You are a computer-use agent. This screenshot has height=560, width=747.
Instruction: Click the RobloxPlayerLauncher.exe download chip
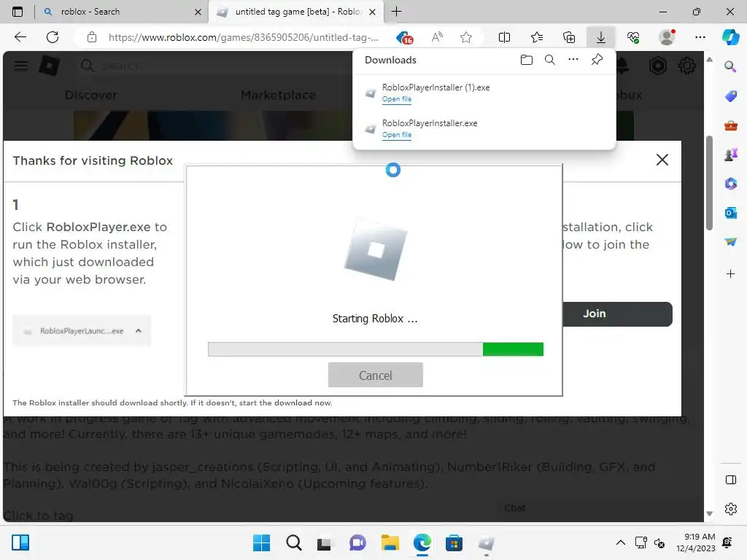click(82, 330)
